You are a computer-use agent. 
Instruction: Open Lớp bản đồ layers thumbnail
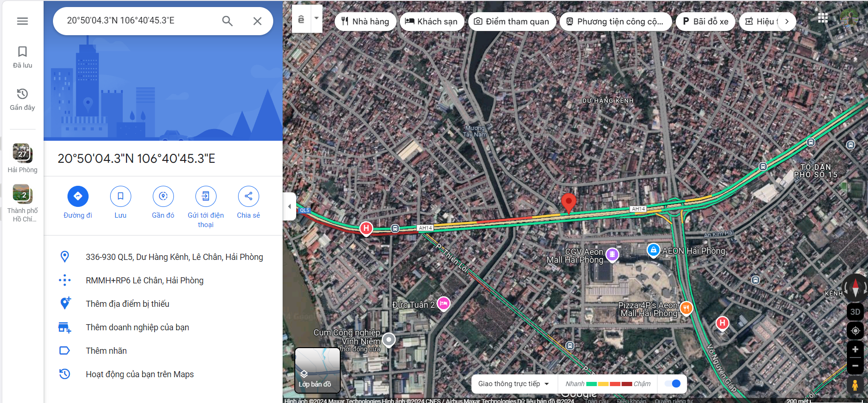coord(317,370)
